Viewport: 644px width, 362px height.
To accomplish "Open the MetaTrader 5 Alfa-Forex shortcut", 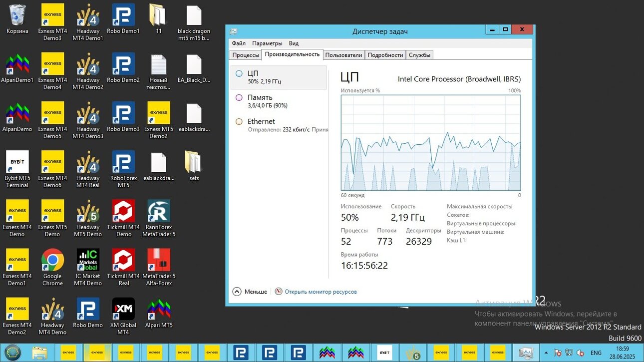I will 159,267.
